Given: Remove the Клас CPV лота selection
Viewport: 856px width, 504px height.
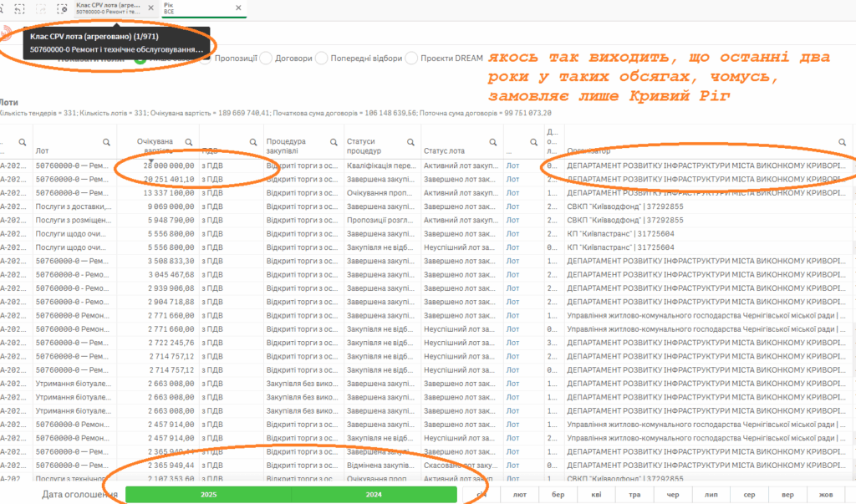Looking at the screenshot, I should [150, 7].
